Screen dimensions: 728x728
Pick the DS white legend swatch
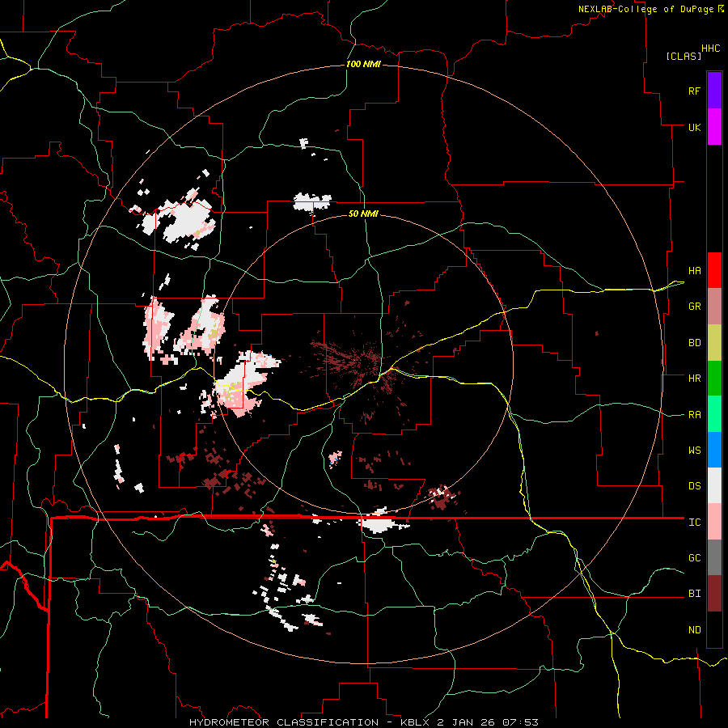coord(714,485)
